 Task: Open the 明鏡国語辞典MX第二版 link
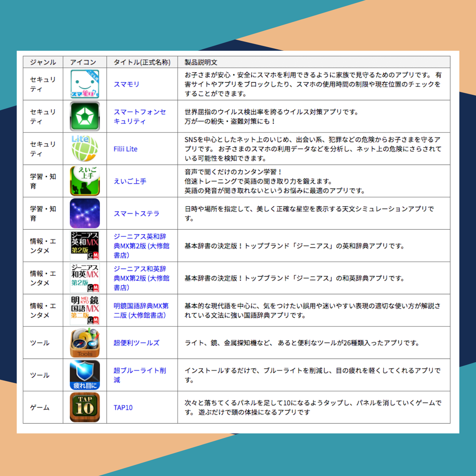point(141,311)
